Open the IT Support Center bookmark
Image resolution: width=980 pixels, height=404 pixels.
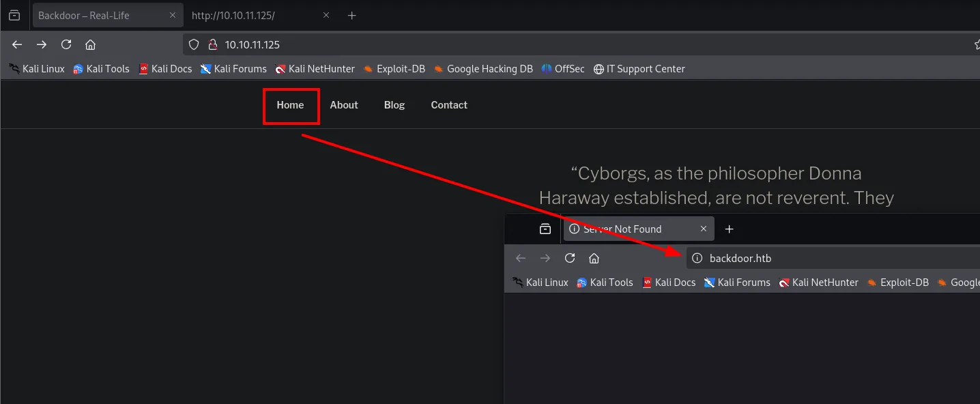click(639, 69)
